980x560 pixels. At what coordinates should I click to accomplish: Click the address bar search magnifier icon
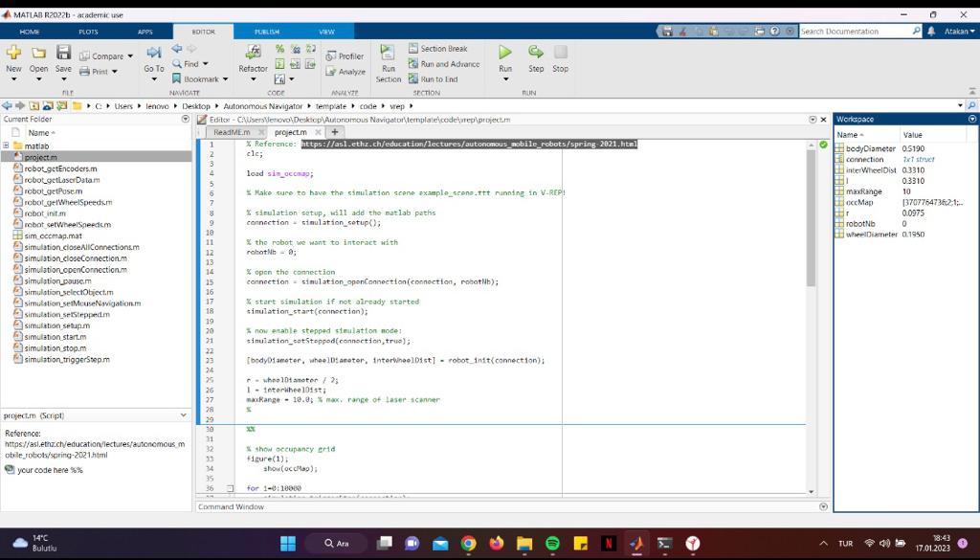point(972,105)
